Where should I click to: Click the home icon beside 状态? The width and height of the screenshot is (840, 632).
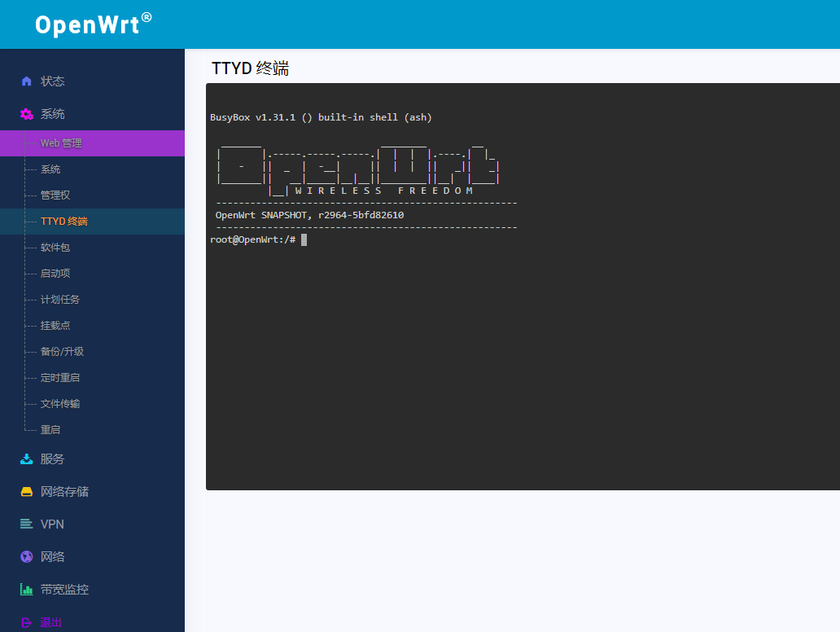coord(26,81)
